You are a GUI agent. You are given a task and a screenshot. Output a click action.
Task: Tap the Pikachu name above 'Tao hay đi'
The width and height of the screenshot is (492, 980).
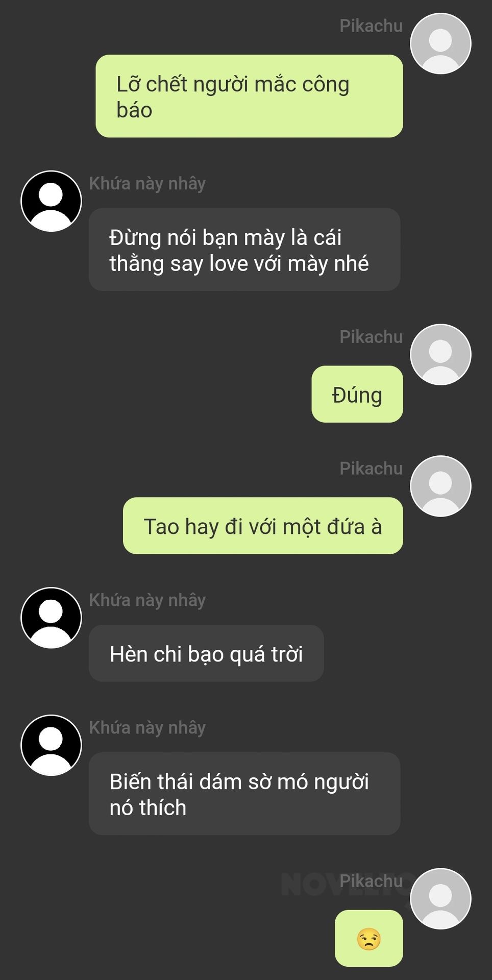click(371, 468)
